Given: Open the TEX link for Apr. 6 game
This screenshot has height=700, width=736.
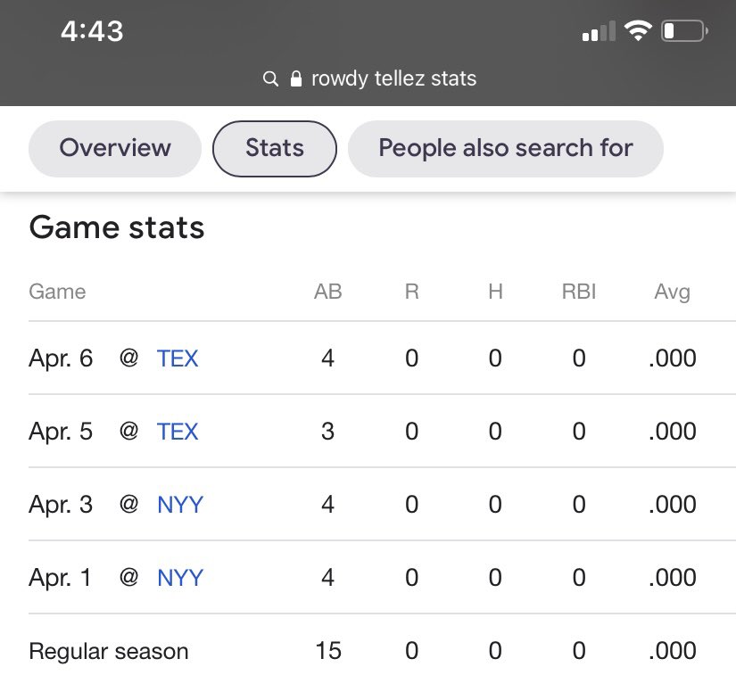Looking at the screenshot, I should (178, 358).
